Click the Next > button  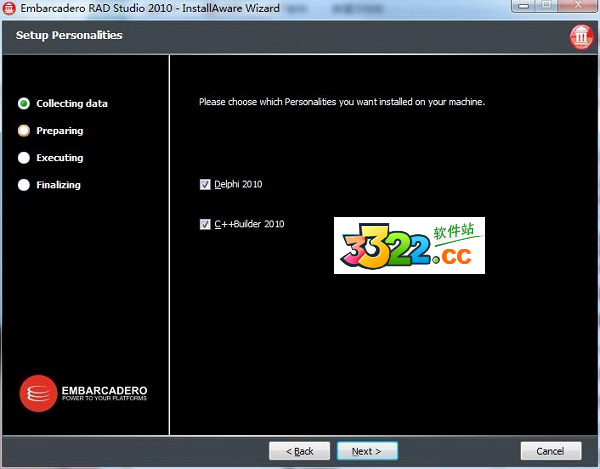367,451
